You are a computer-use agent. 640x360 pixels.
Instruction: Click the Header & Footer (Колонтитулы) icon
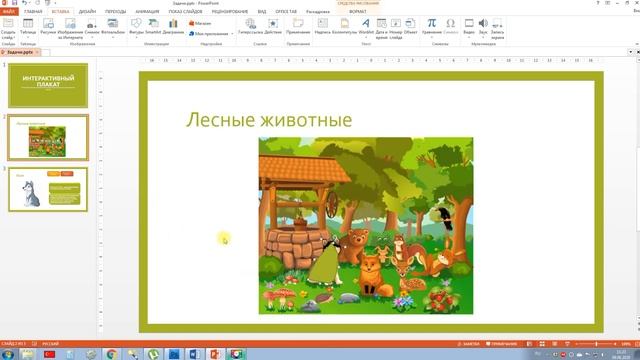click(344, 23)
